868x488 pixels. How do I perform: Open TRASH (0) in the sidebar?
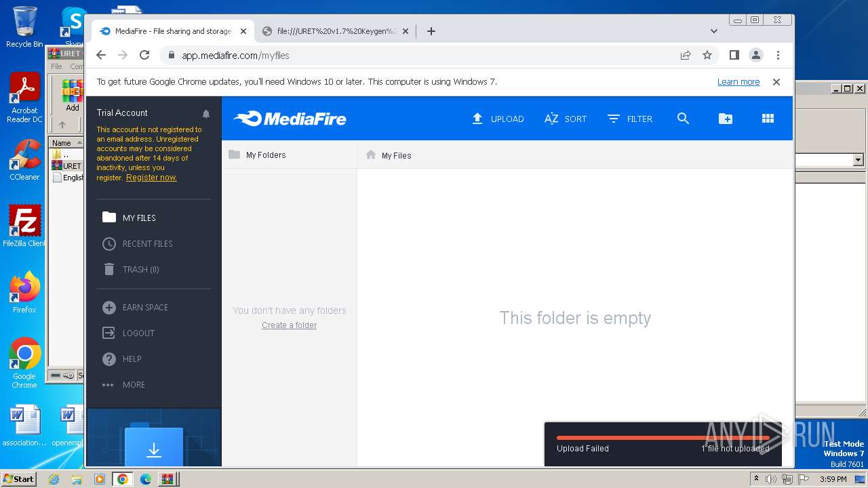point(130,269)
